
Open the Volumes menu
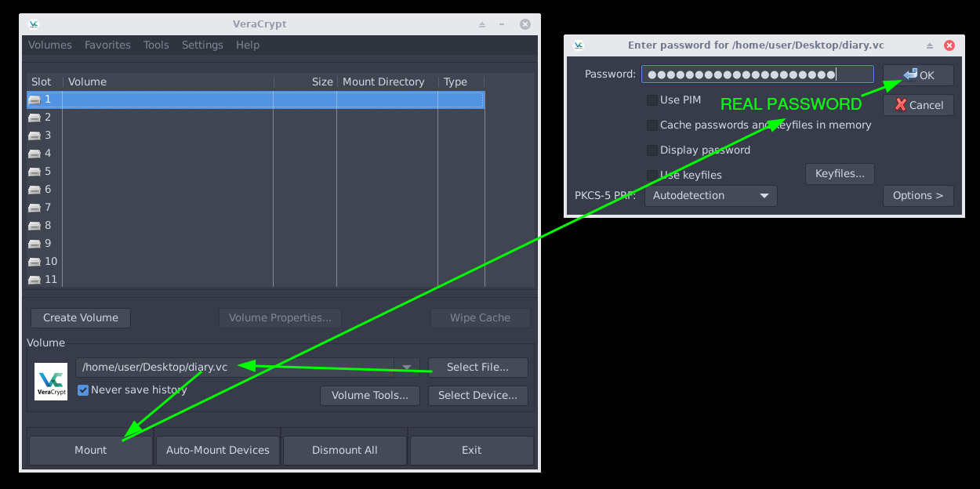[x=50, y=45]
